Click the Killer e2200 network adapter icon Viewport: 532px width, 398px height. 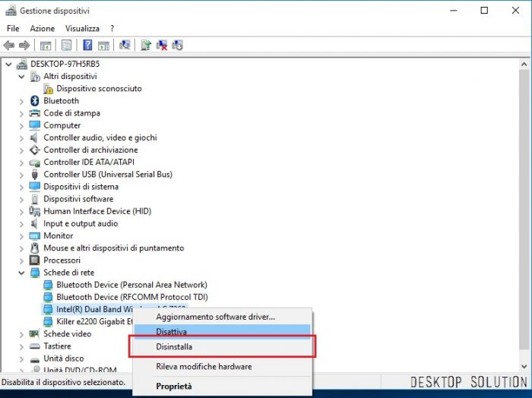click(x=48, y=321)
